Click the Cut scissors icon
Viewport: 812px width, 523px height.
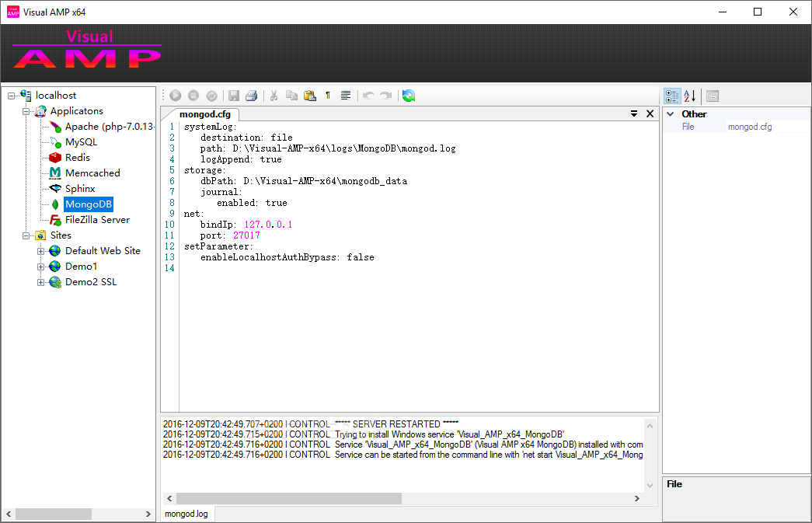274,96
